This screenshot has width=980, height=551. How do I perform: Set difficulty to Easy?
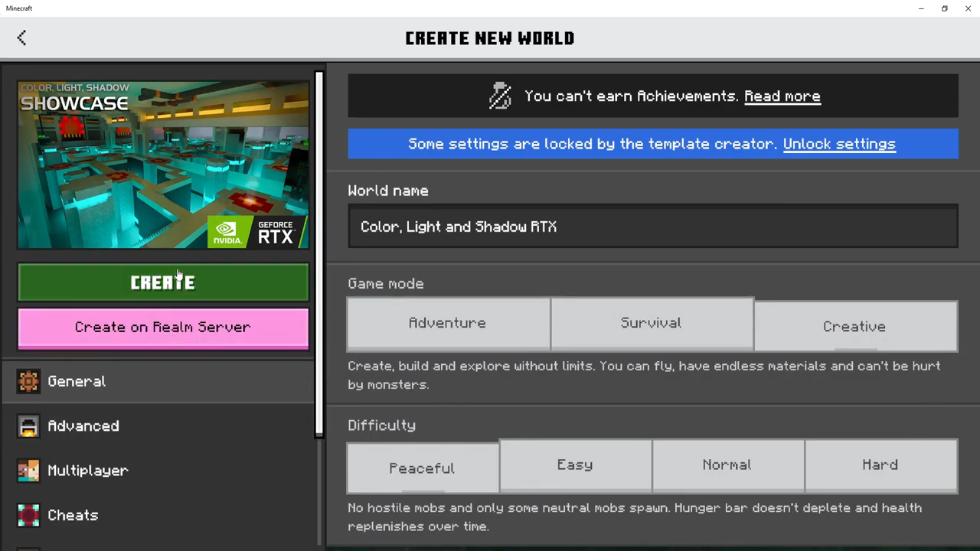point(575,465)
